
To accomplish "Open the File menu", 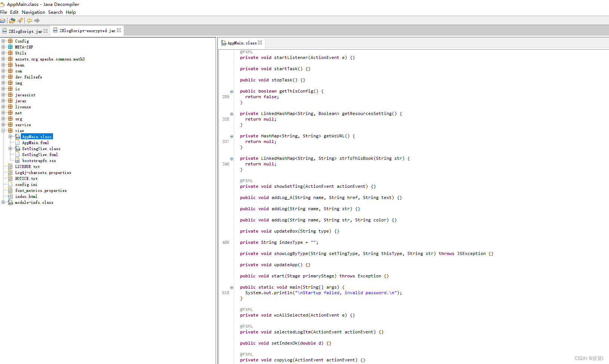I will pyautogui.click(x=4, y=12).
